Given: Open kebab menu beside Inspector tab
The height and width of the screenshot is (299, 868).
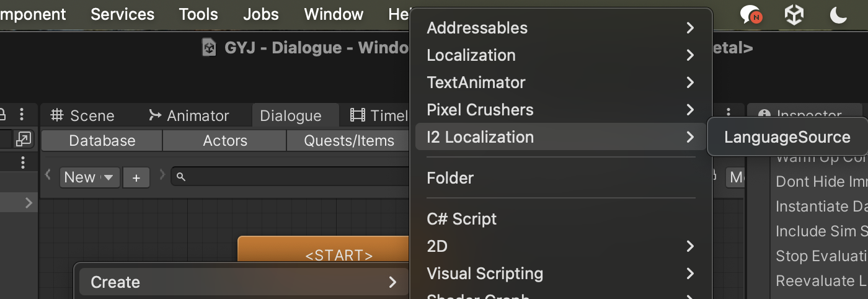Looking at the screenshot, I should tap(729, 114).
